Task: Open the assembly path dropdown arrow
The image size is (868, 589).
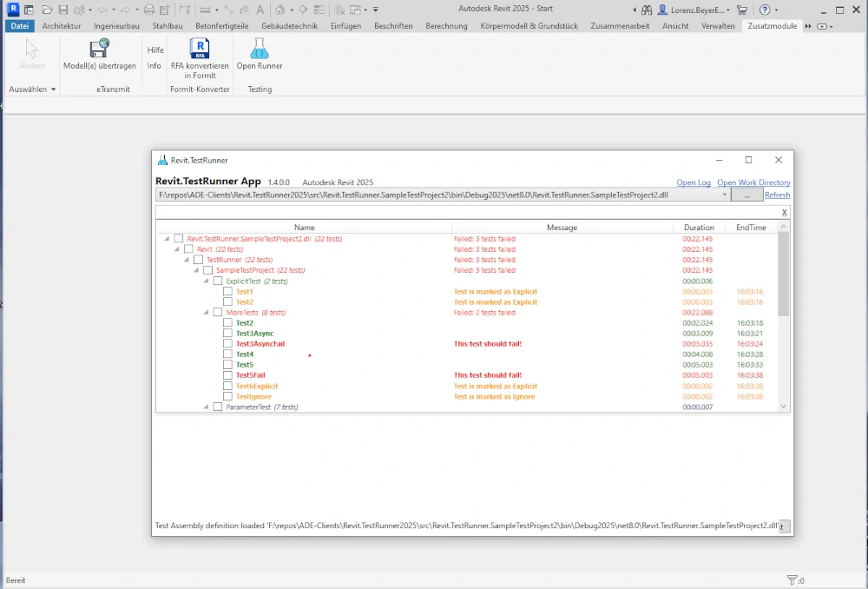Action: (724, 195)
